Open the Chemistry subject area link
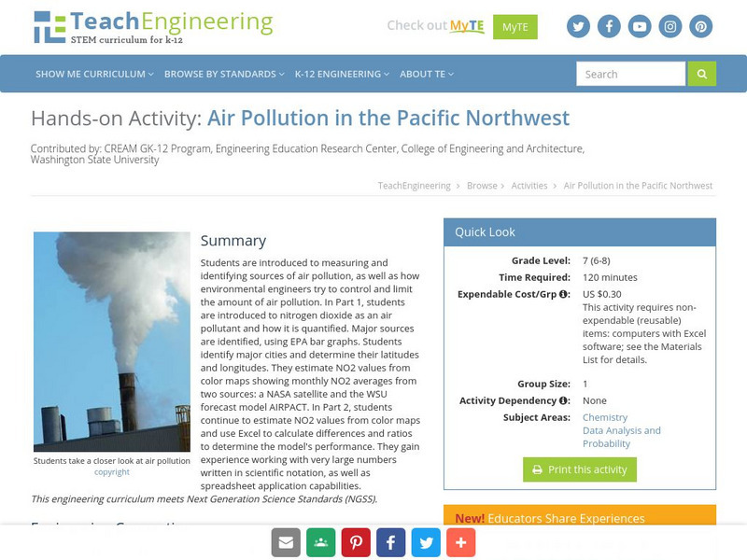 (605, 417)
